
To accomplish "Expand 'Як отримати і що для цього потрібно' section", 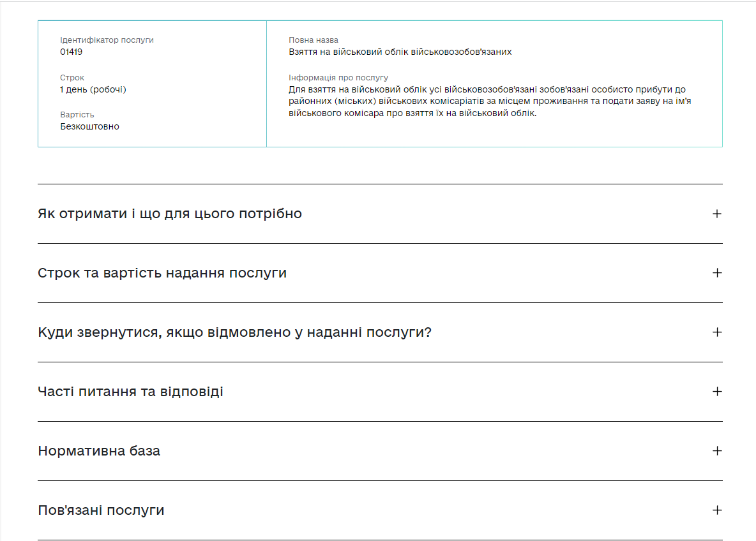I will pos(380,214).
